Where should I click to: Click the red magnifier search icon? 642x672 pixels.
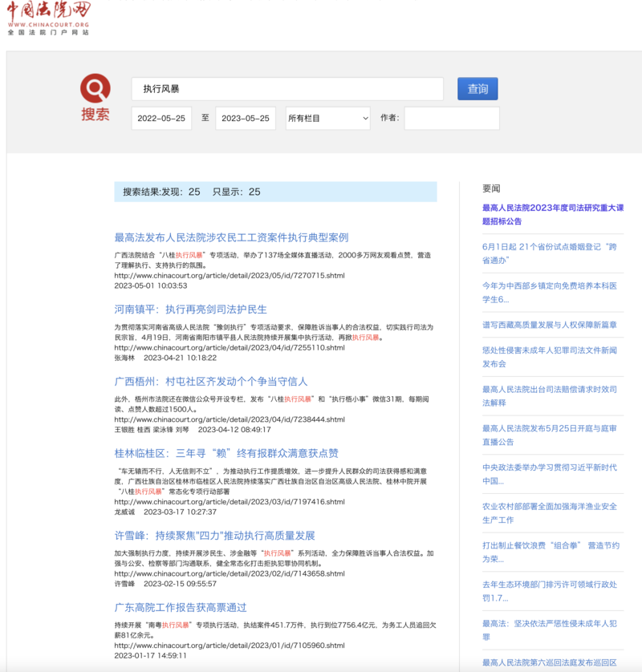[95, 88]
